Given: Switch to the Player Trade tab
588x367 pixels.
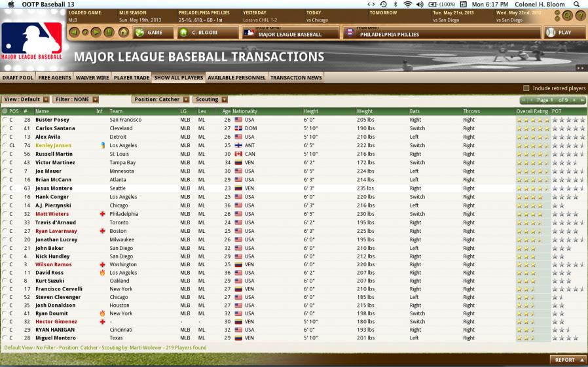Looking at the screenshot, I should [x=131, y=77].
